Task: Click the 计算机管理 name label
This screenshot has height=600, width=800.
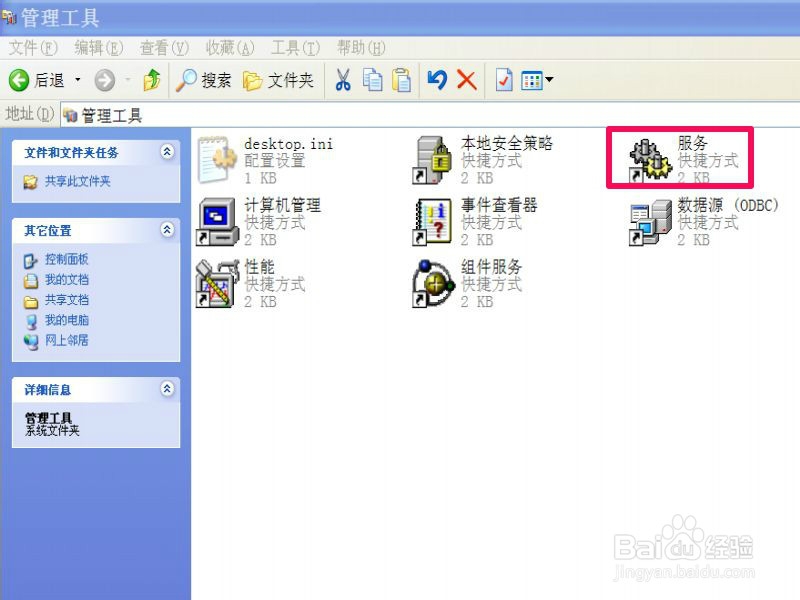Action: click(x=283, y=206)
